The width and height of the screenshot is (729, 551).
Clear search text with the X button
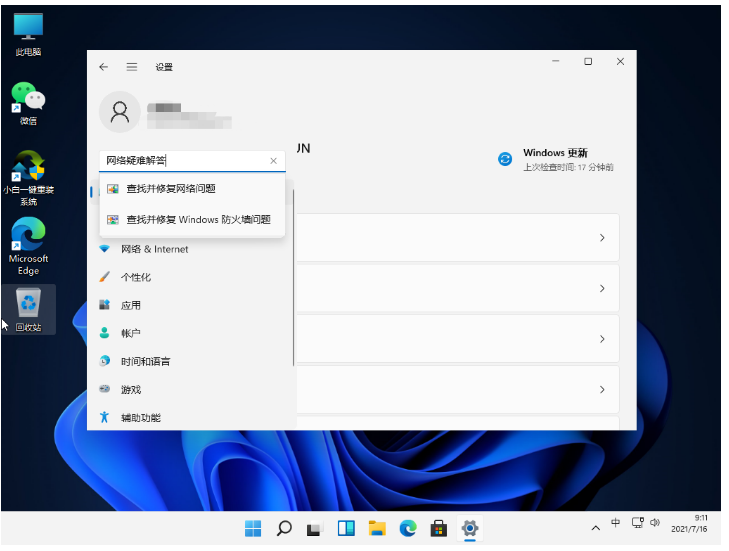[x=274, y=161]
